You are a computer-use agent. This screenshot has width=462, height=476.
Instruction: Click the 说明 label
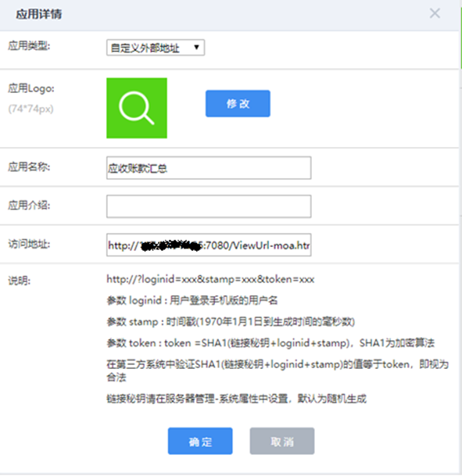(19, 281)
